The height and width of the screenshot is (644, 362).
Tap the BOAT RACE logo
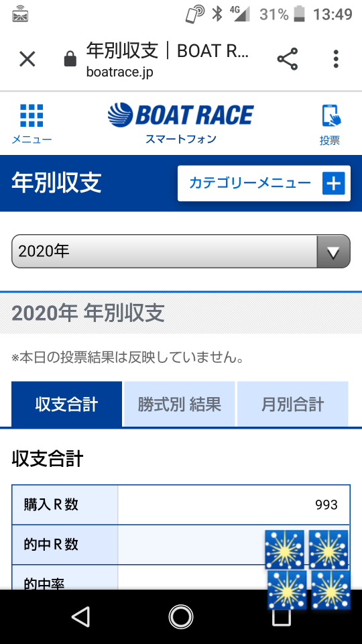pos(180,115)
